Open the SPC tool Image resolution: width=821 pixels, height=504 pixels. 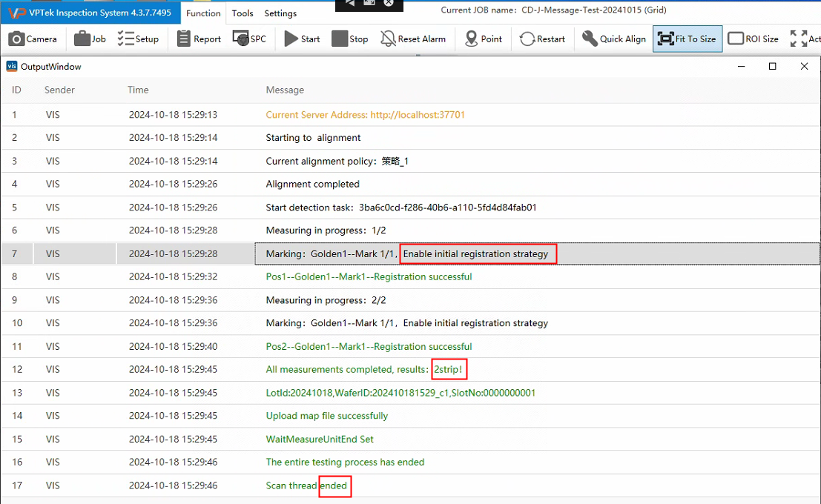point(249,39)
